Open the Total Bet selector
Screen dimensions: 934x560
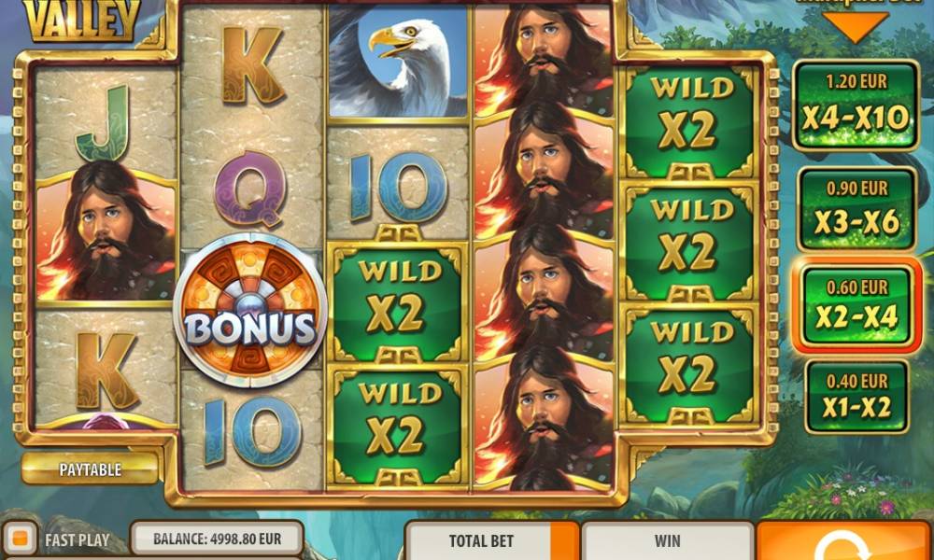[x=491, y=540]
